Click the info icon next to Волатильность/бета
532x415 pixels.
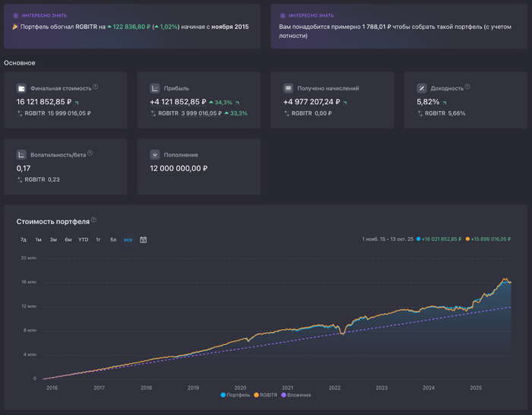pos(90,154)
